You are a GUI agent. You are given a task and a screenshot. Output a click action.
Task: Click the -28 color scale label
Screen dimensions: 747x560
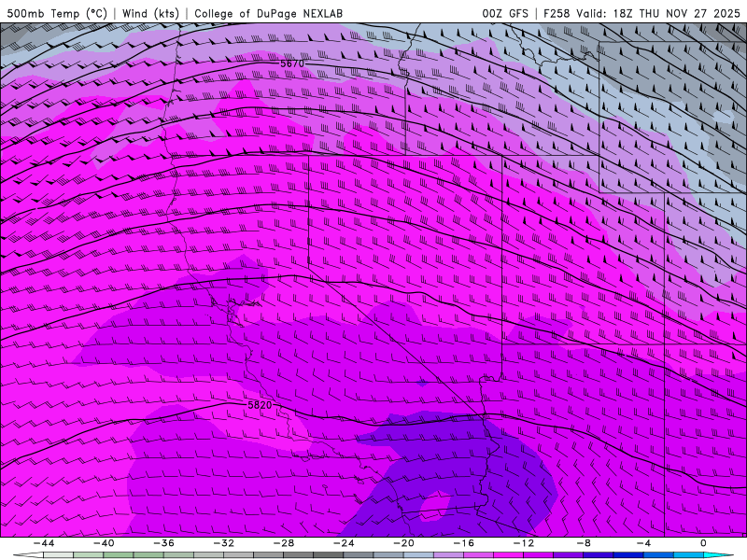284,543
